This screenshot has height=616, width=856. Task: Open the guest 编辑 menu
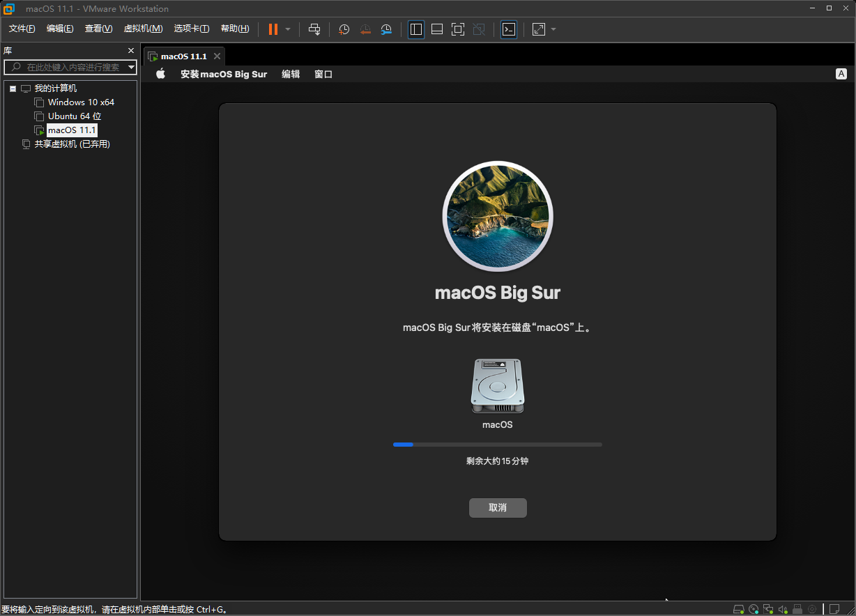[x=291, y=74]
